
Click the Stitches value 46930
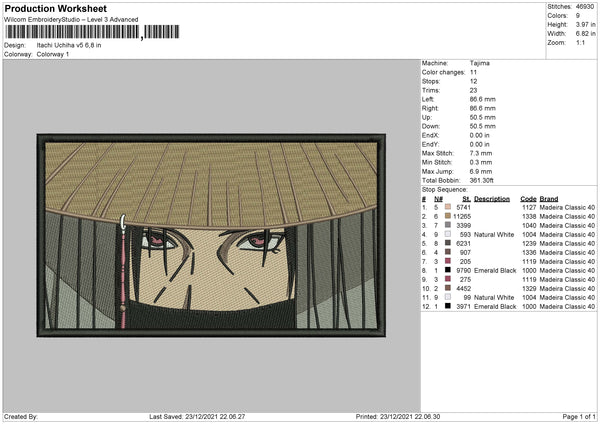585,7
